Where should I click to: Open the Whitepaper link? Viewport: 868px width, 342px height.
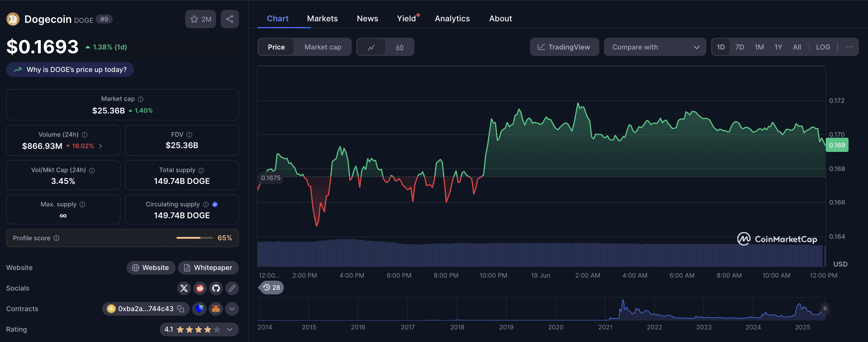[208, 268]
